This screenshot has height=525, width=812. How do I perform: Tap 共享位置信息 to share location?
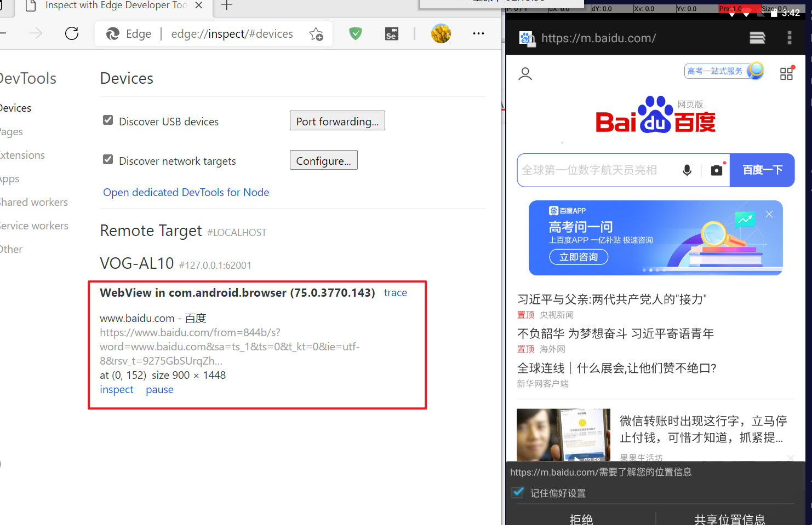click(730, 518)
